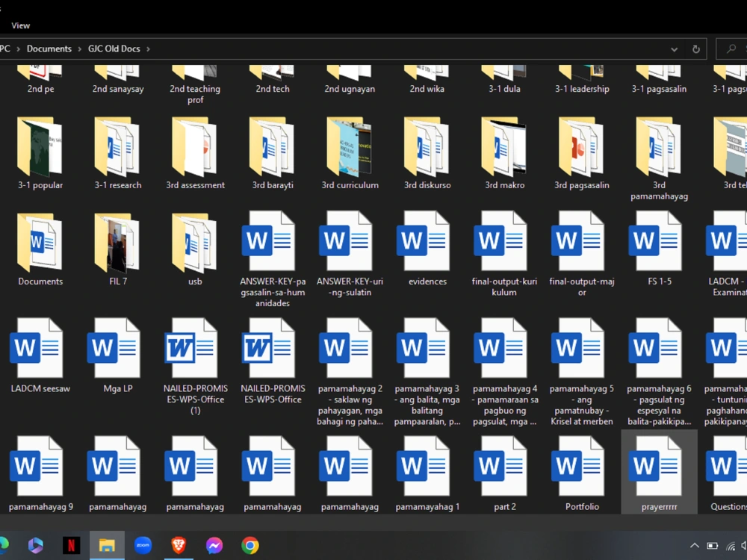Select the 3rd assessment folder
The height and width of the screenshot is (560, 747).
coord(195,153)
